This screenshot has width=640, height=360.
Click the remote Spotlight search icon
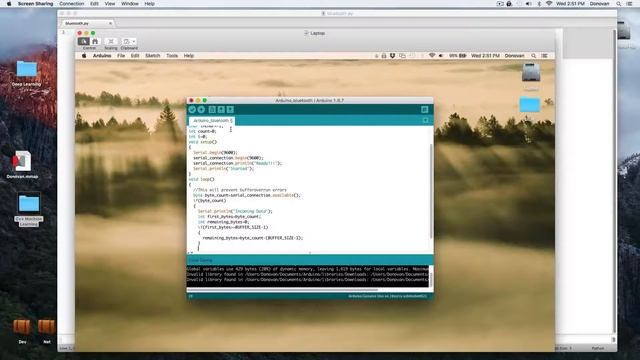coord(533,56)
